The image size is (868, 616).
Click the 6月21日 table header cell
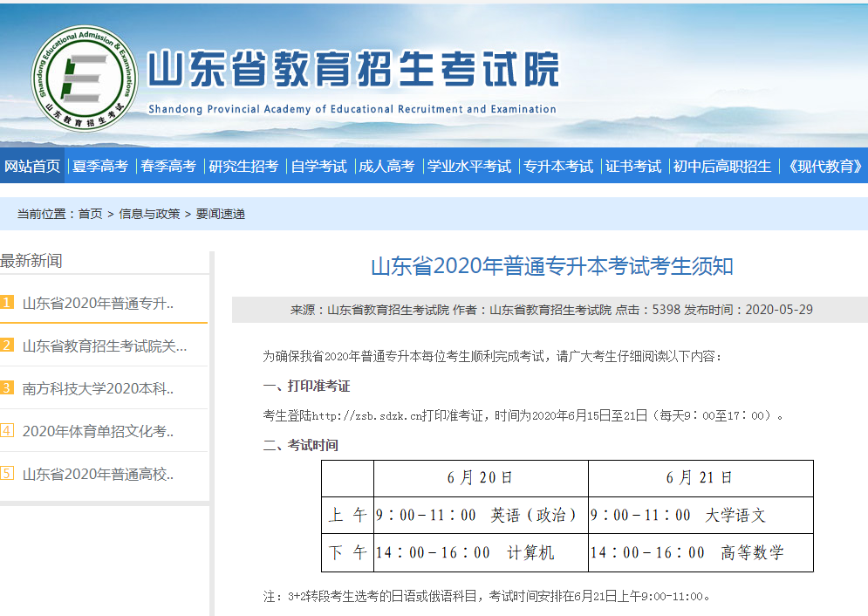(701, 478)
